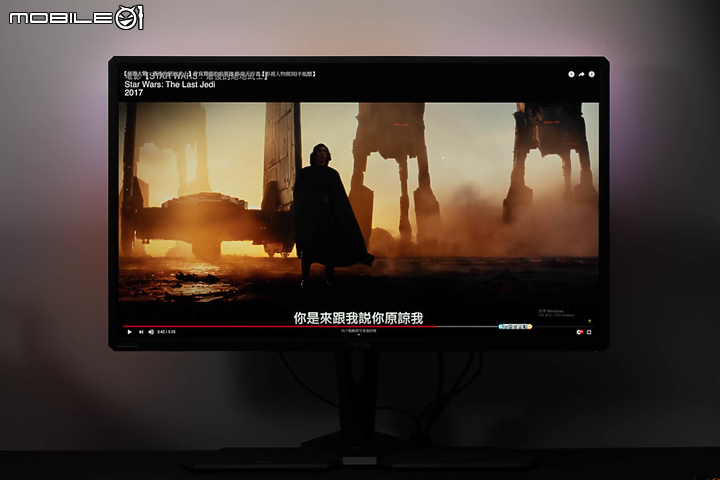Click the video title text at top
The width and height of the screenshot is (720, 480).
[219, 73]
